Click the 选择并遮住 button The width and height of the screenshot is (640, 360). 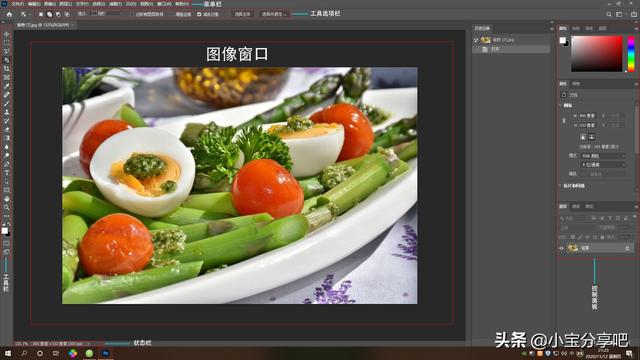[x=274, y=14]
